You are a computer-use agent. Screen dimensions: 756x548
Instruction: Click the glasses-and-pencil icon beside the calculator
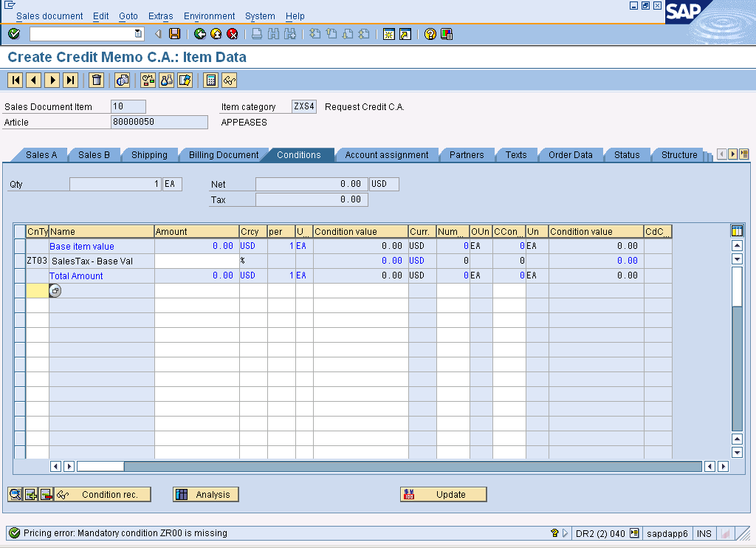229,80
